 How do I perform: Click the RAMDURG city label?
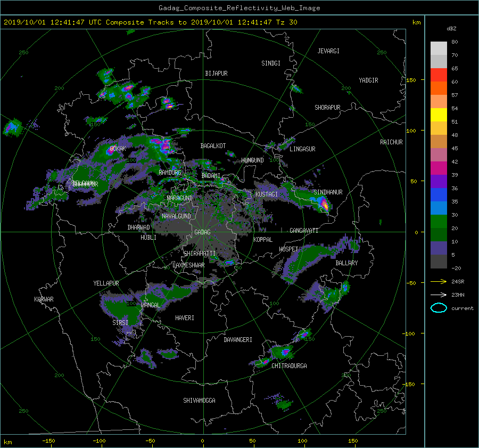pyautogui.click(x=170, y=173)
